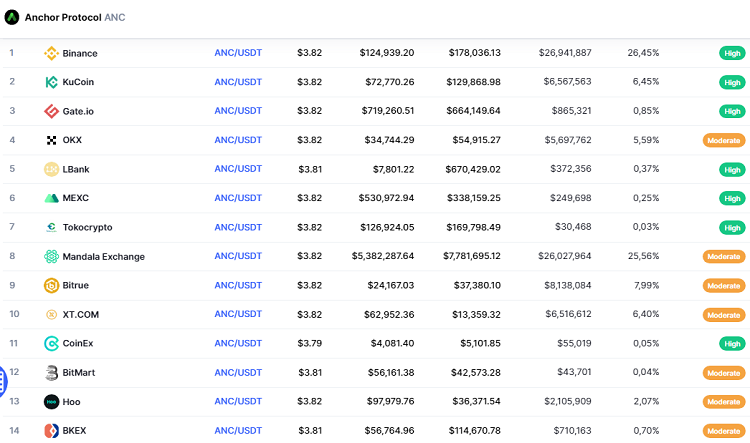Click the High confidence badge for CoinEx
The image size is (750, 443).
732,344
